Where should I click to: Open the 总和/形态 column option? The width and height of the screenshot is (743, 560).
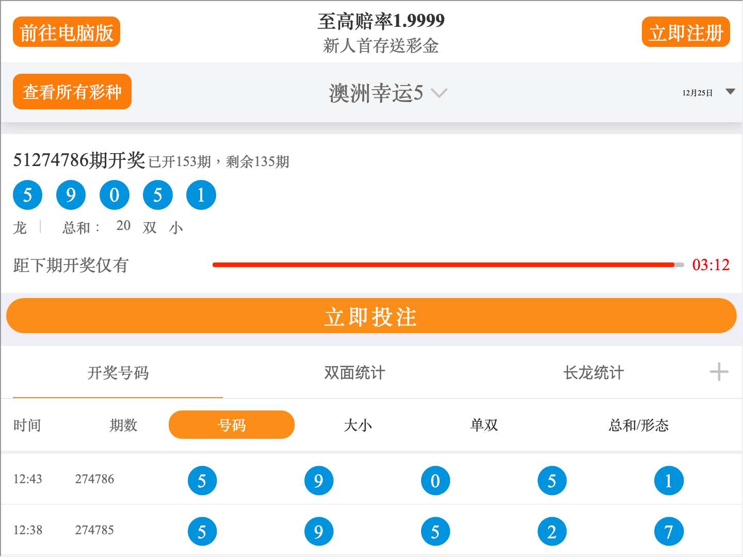pyautogui.click(x=638, y=424)
